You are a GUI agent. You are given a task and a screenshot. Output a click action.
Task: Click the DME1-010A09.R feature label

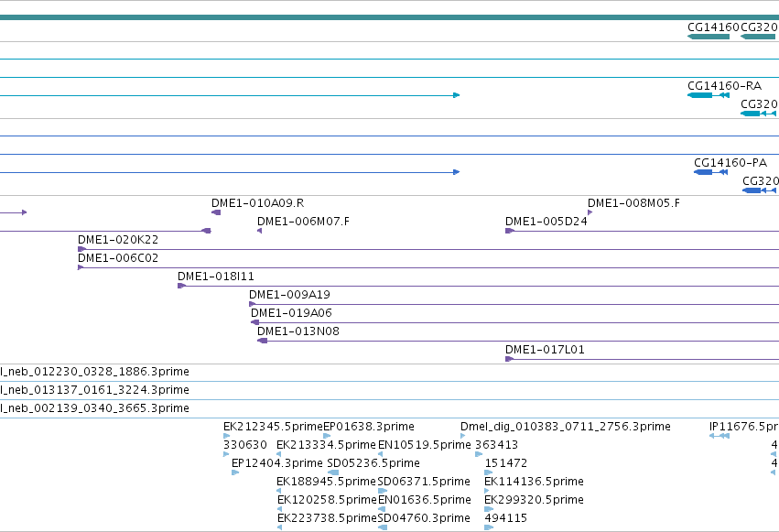click(258, 203)
